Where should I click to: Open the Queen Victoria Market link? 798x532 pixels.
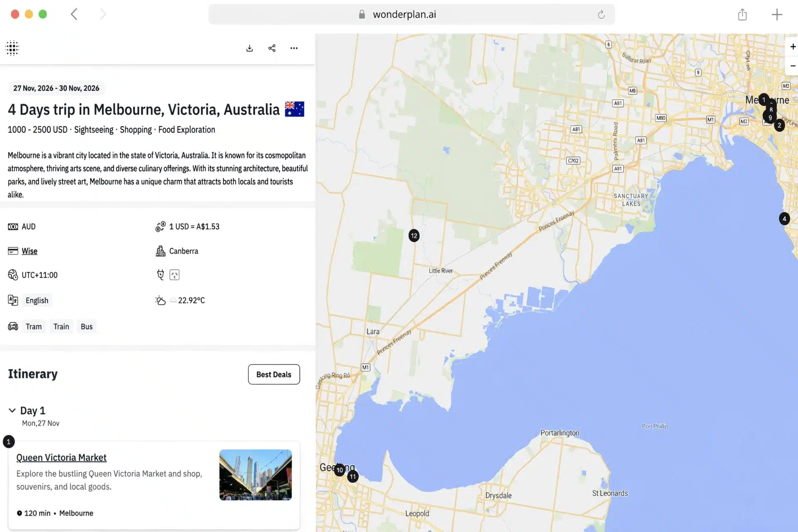point(62,458)
